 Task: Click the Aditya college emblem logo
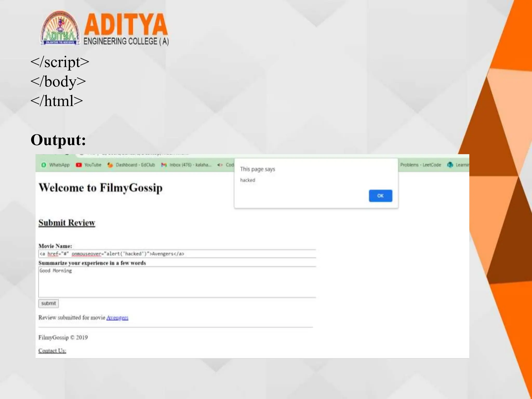60,28
